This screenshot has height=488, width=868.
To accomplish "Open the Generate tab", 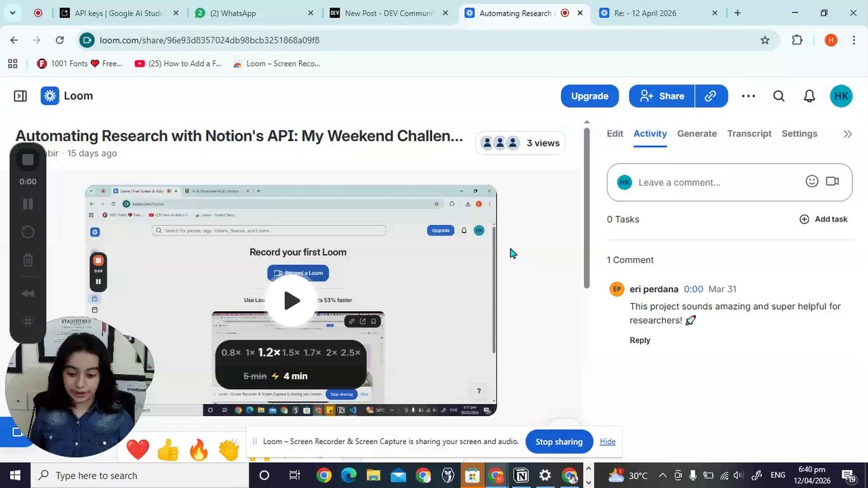I will point(697,134).
